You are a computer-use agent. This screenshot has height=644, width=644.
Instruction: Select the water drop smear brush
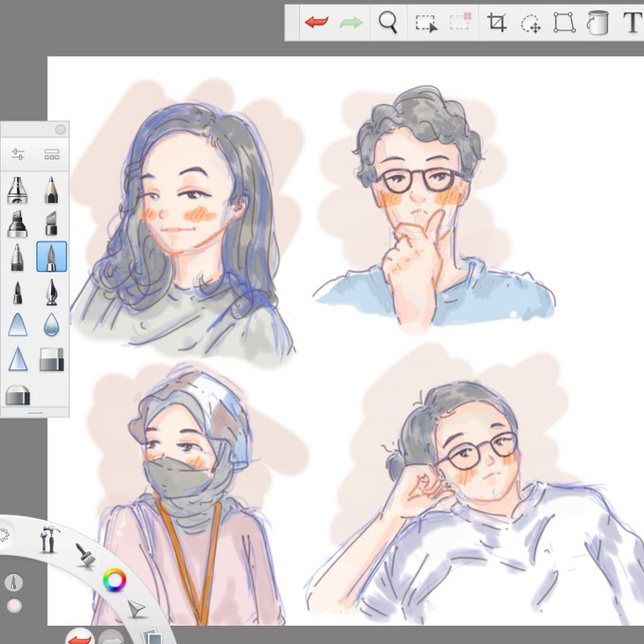click(x=51, y=325)
